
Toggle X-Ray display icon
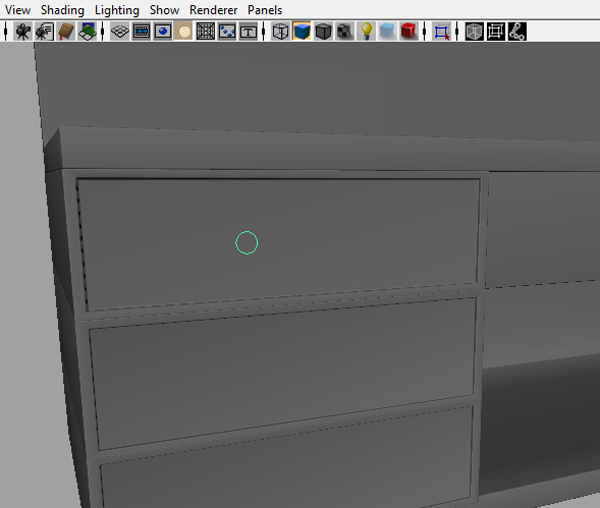point(474,31)
